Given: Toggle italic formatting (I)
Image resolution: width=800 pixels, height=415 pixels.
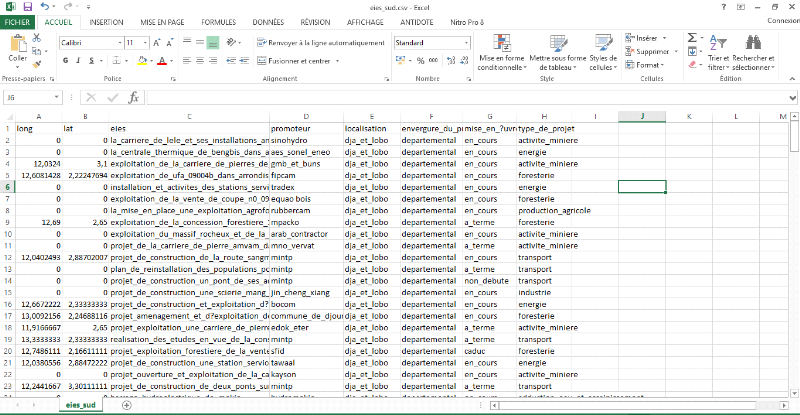Looking at the screenshot, I should pyautogui.click(x=77, y=61).
